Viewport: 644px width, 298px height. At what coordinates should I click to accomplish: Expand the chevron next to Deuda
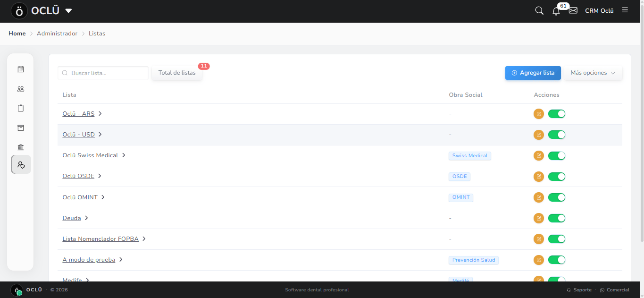coord(86,218)
